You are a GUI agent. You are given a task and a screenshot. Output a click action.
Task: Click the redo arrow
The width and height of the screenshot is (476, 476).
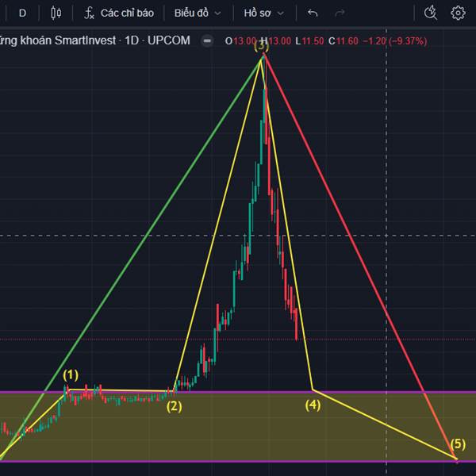(x=340, y=13)
